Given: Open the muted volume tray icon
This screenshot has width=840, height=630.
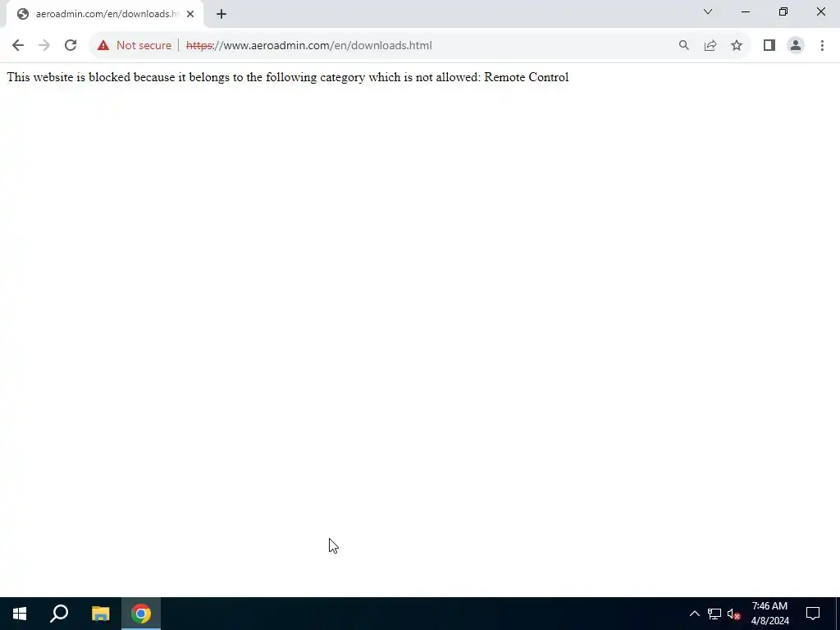Looking at the screenshot, I should click(734, 614).
